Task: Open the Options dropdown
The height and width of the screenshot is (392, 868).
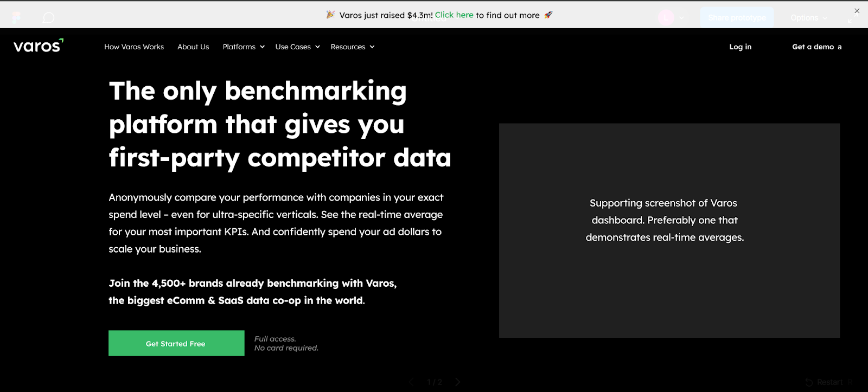Action: (x=809, y=18)
